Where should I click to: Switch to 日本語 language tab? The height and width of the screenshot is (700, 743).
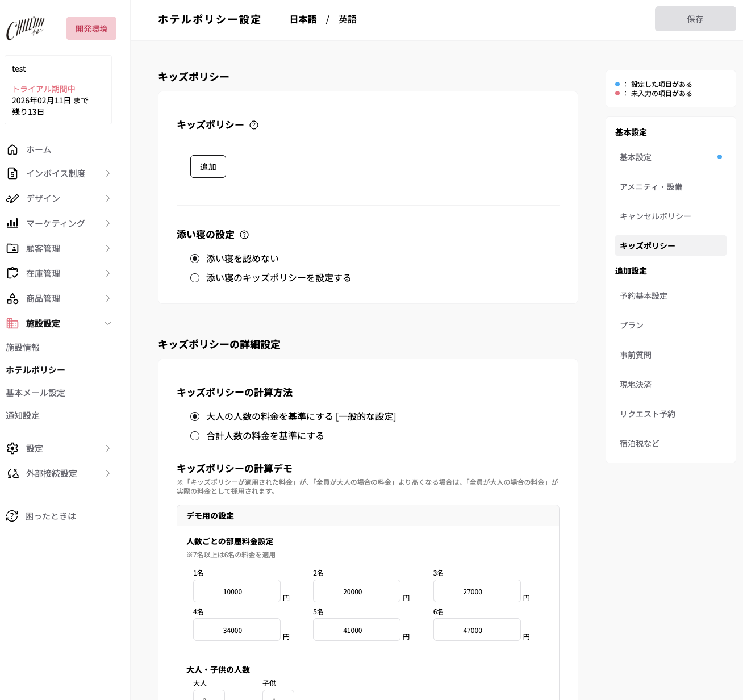tap(303, 19)
